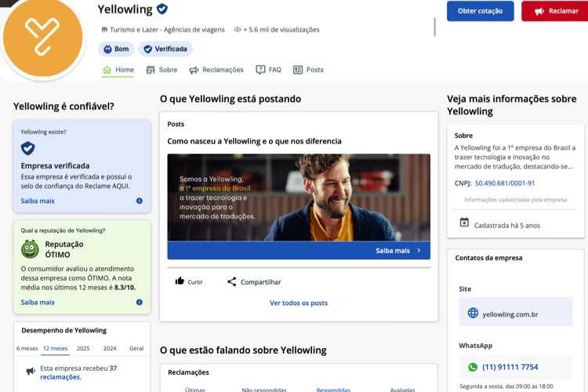Image resolution: width=588 pixels, height=392 pixels.
Task: Select the Avaliadas complaints tab
Action: [x=402, y=390]
